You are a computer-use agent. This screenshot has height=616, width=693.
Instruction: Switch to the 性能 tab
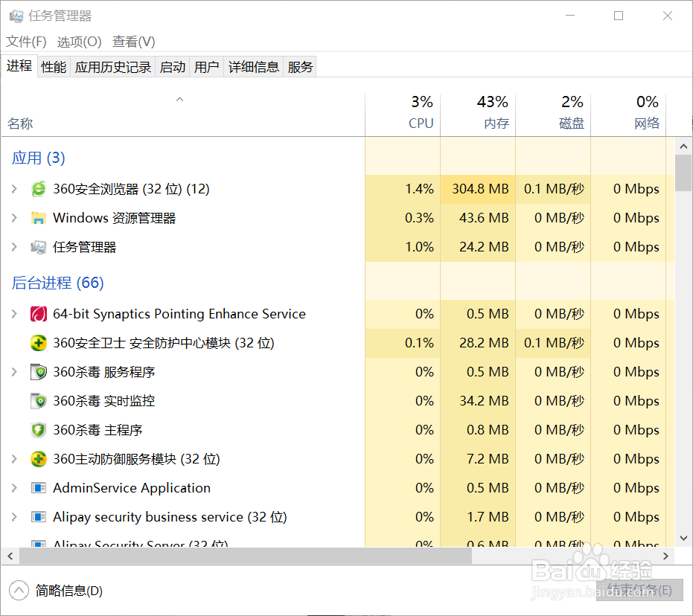point(54,67)
